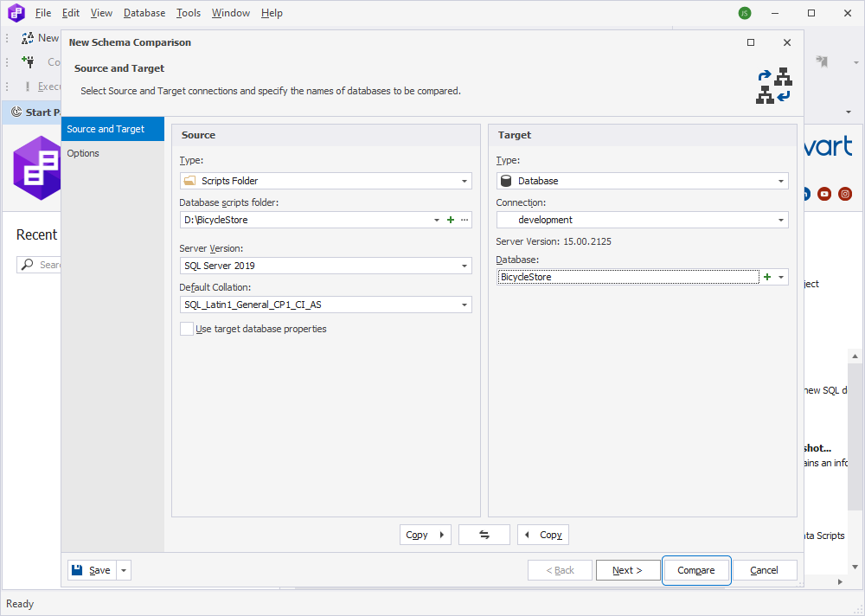Click the dbForge app logo in title bar

coord(16,13)
